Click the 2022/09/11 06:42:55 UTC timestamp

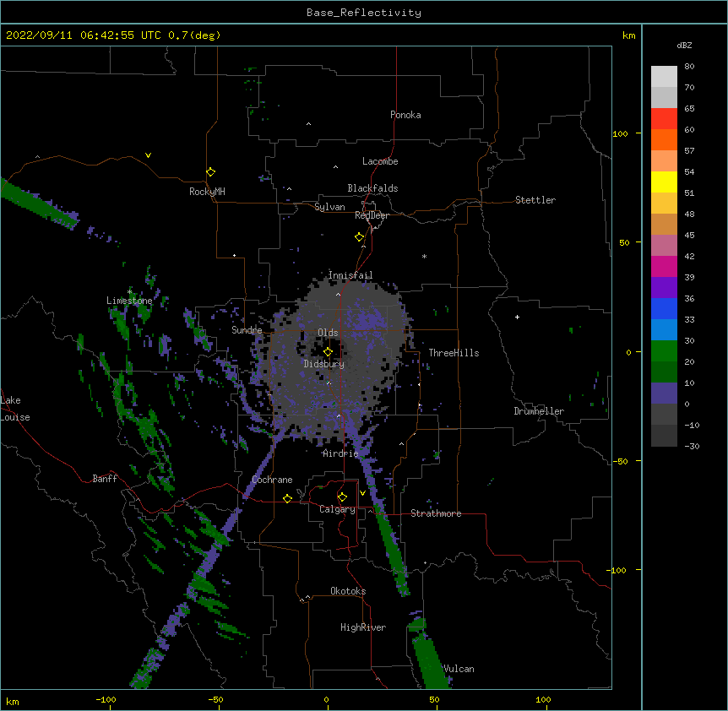pyautogui.click(x=83, y=35)
